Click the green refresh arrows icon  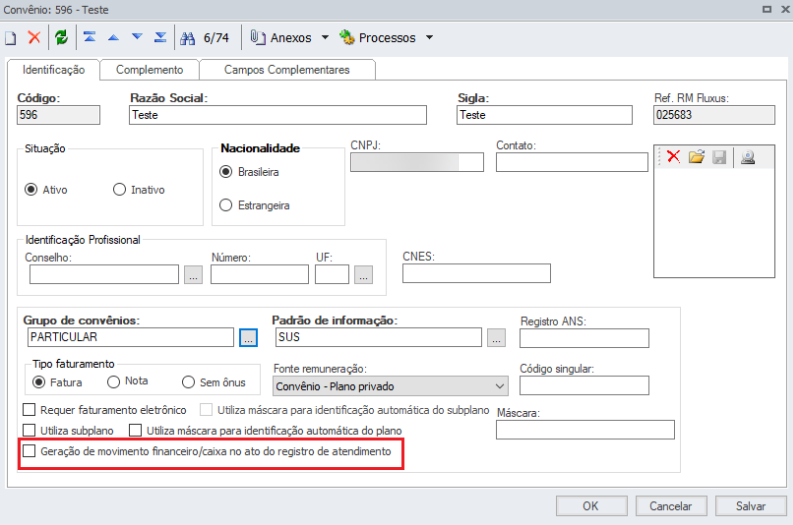[62, 37]
